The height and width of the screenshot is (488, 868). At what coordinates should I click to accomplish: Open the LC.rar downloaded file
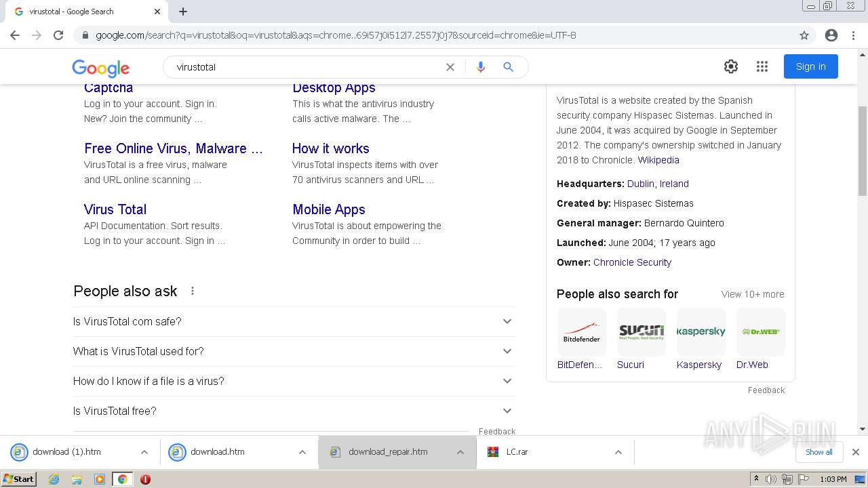tap(517, 452)
